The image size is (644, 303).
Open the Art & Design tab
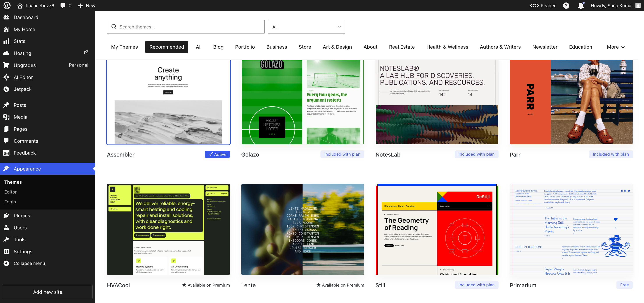click(337, 47)
